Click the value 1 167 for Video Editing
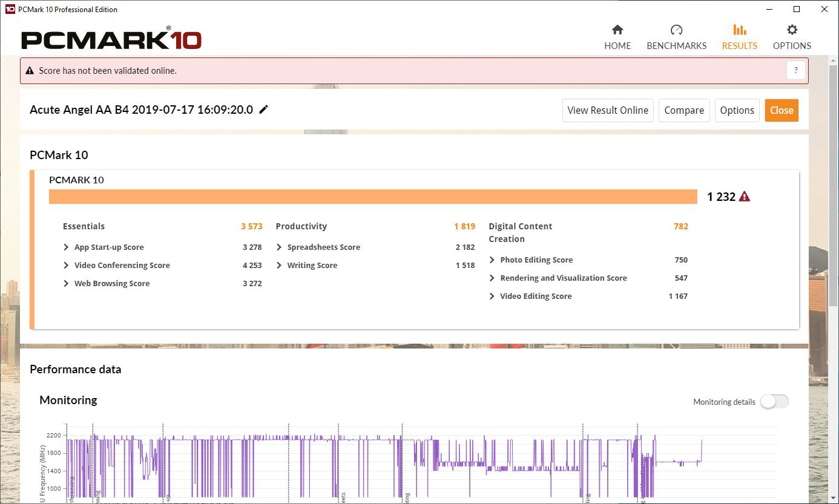Screen dimensions: 839x504 tap(678, 296)
